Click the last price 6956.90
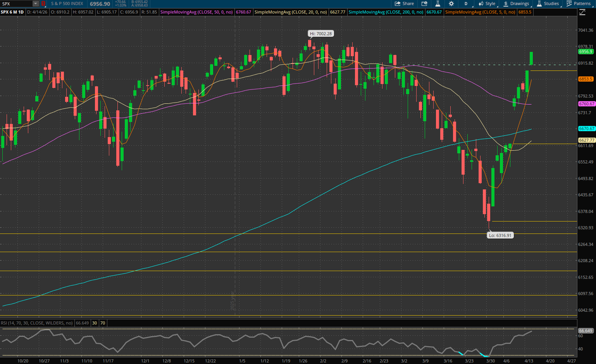The image size is (596, 364). point(100,4)
